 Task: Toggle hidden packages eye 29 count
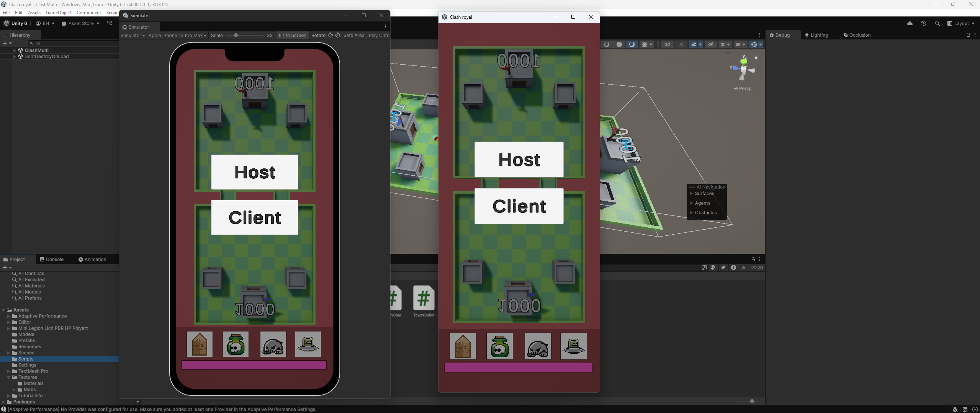757,268
